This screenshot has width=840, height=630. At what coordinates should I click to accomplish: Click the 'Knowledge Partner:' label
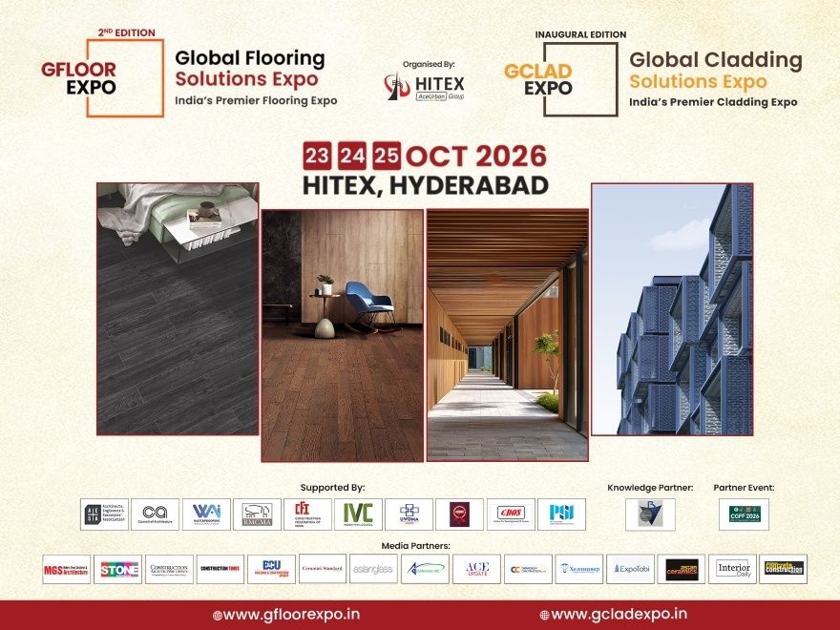tap(650, 488)
